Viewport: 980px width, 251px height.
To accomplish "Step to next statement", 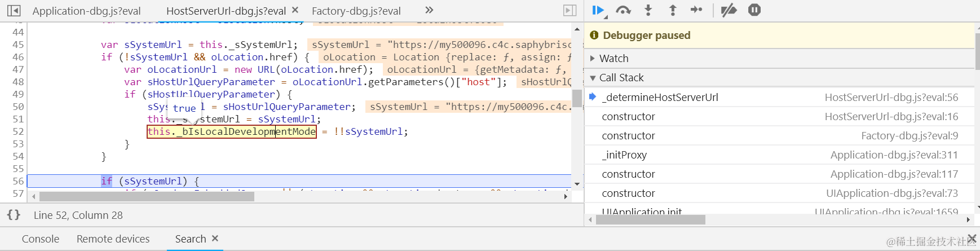I will click(696, 10).
